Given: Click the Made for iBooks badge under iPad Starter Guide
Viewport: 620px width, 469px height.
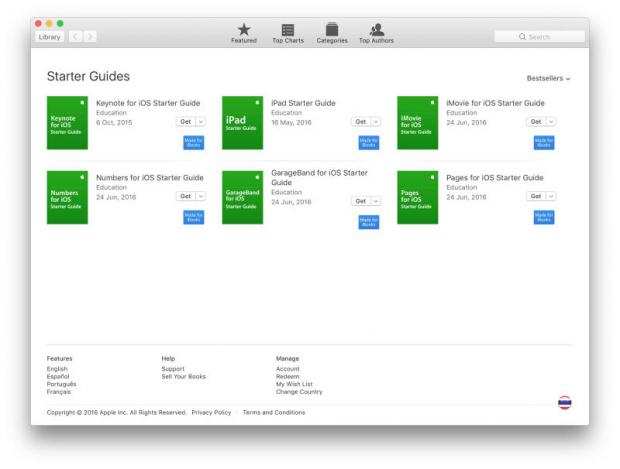Looking at the screenshot, I should (x=369, y=143).
